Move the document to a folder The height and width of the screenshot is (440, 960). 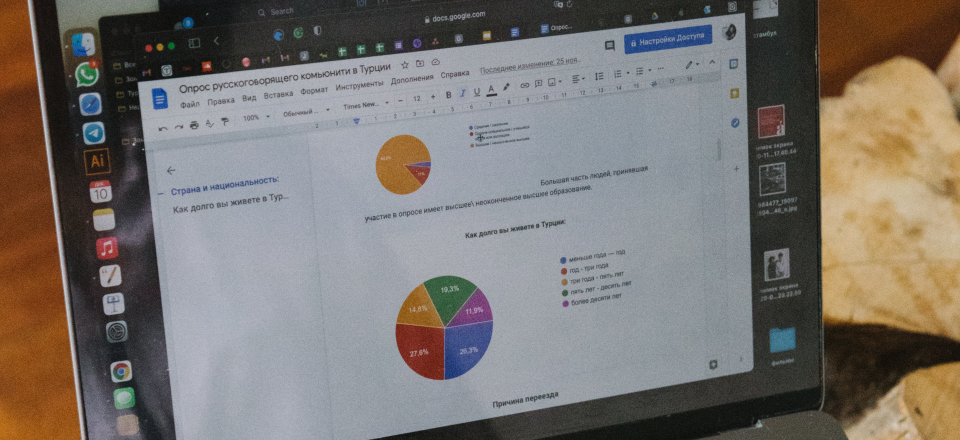[420, 63]
